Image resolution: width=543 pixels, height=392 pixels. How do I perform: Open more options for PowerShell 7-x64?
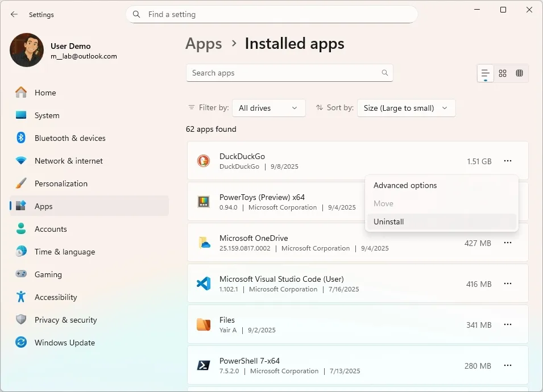click(507, 366)
